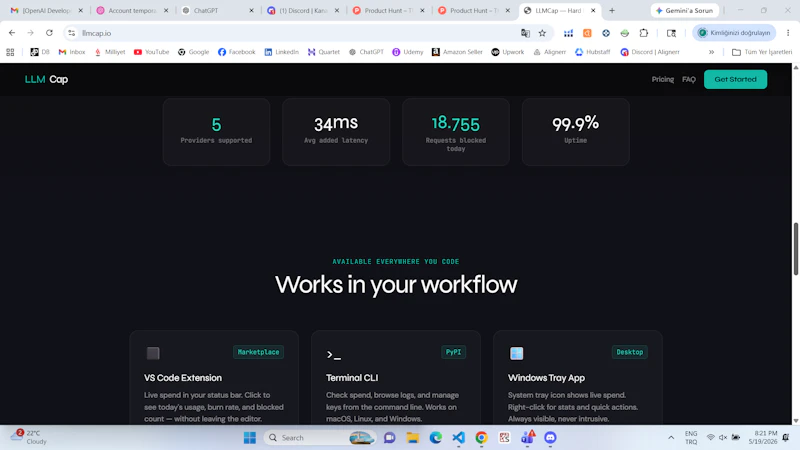Open the side panel search icon
This screenshot has width=800, height=450.
point(671,33)
